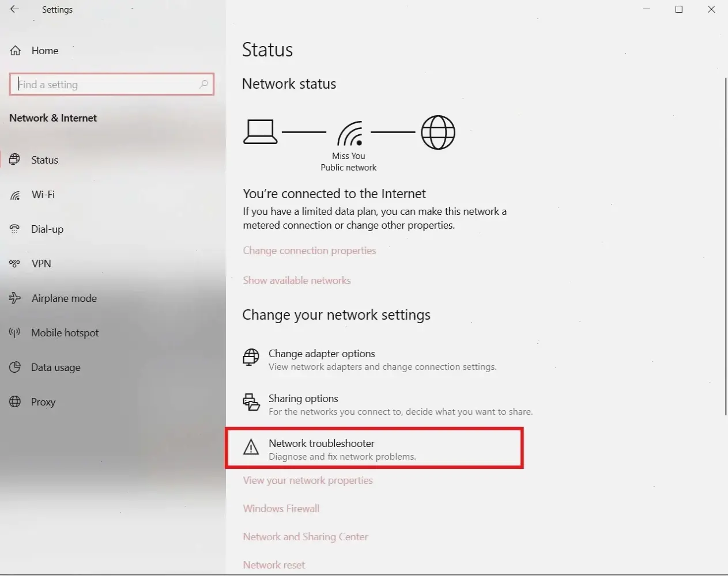728x576 pixels.
Task: Select the Status page in sidebar
Action: coord(44,160)
